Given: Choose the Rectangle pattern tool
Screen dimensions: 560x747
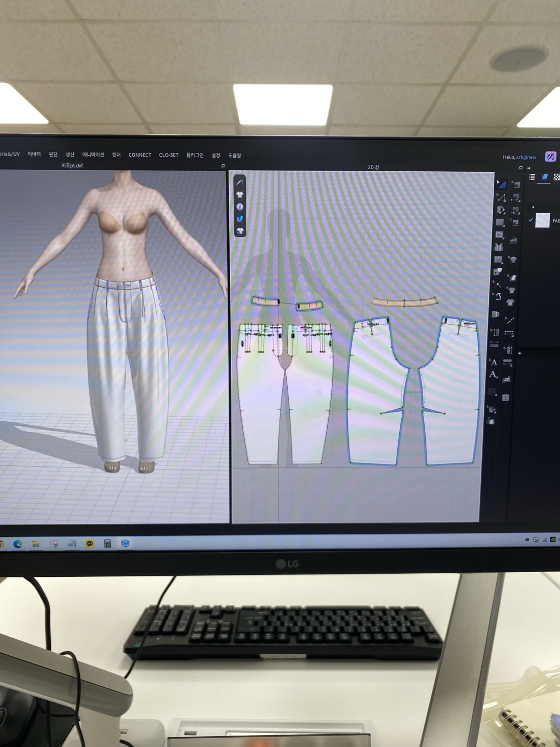Looking at the screenshot, I should tap(500, 223).
